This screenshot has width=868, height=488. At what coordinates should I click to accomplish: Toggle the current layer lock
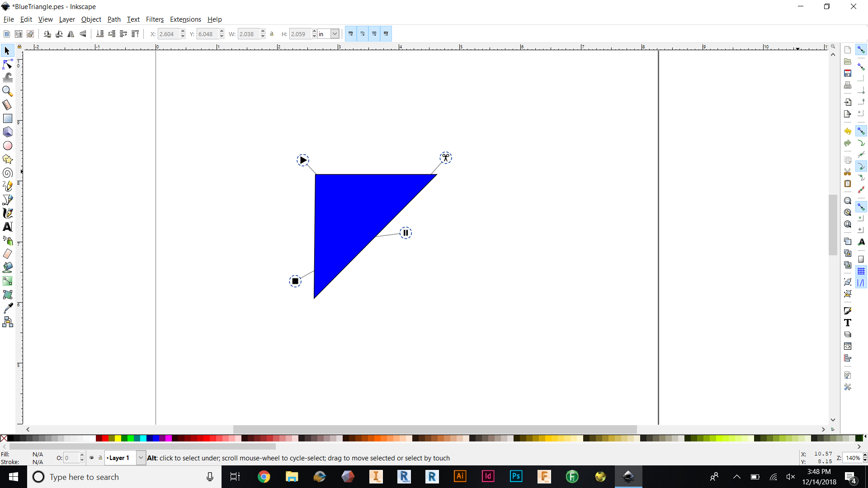tap(100, 458)
